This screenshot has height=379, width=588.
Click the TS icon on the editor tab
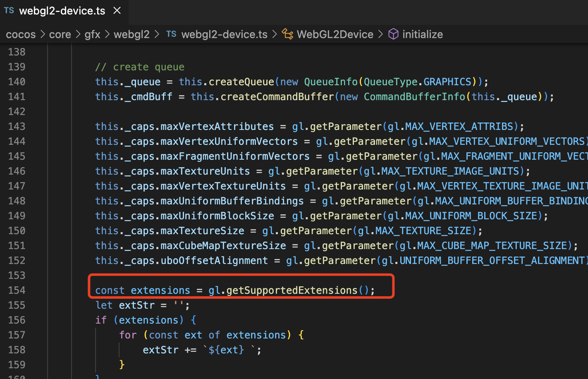click(x=9, y=11)
